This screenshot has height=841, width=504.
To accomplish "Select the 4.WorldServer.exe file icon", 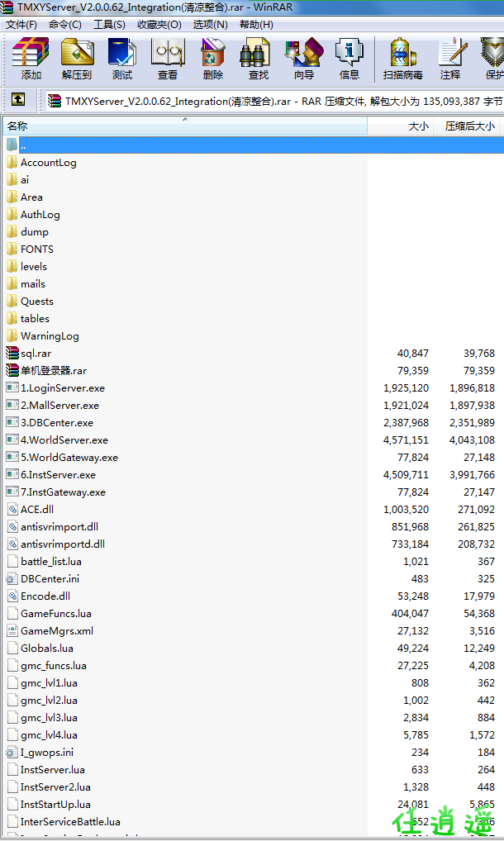I will pos(12,440).
